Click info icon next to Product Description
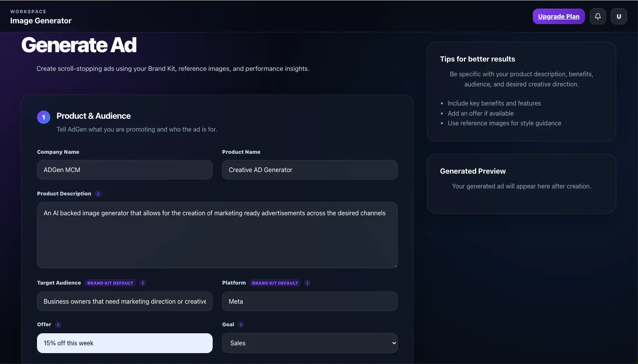The height and width of the screenshot is (364, 638). click(98, 194)
